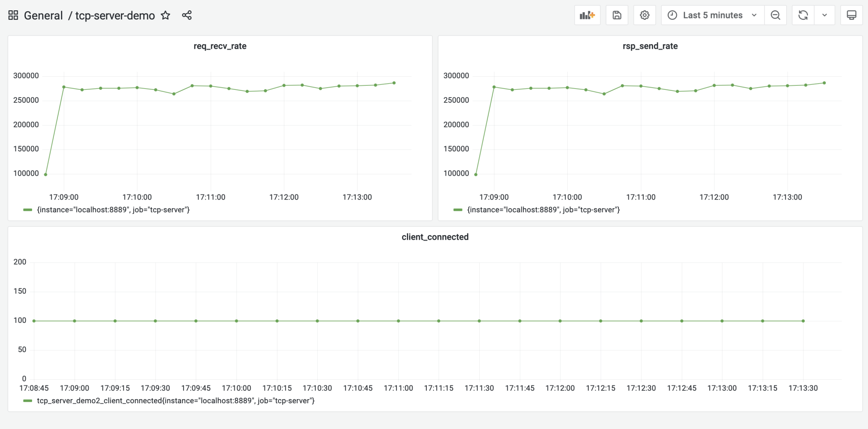Screen dimensions: 868x429
Task: Click the tcp-server-demo breadcrumb title
Action: [x=115, y=15]
